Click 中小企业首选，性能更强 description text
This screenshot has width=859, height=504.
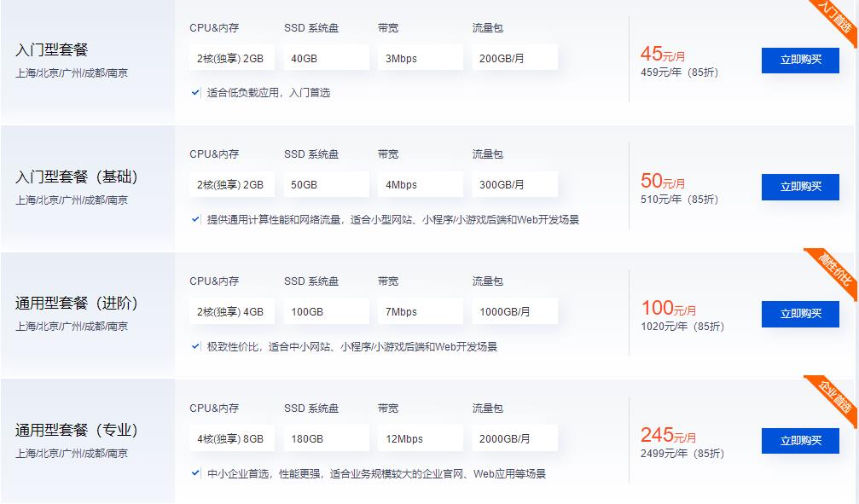pyautogui.click(x=376, y=474)
